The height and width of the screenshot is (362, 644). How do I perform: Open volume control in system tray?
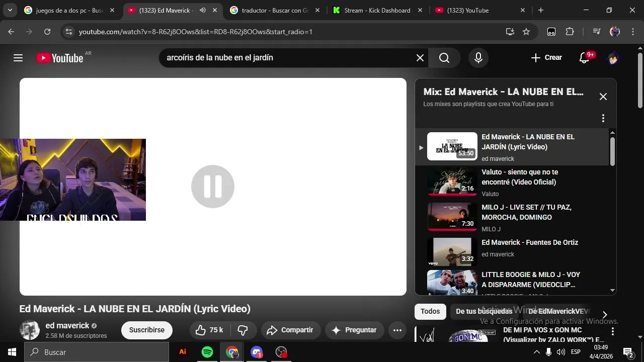click(560, 352)
